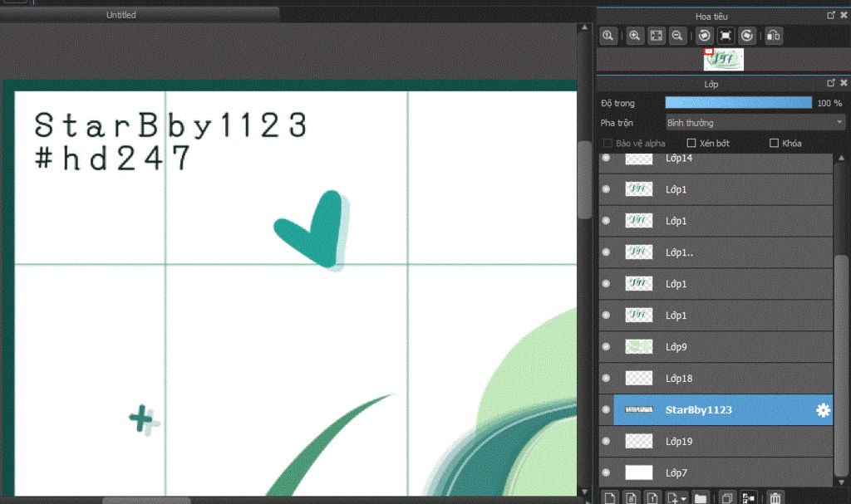The image size is (851, 504).
Task: Hide the Lớp18 layer
Action: (x=606, y=378)
